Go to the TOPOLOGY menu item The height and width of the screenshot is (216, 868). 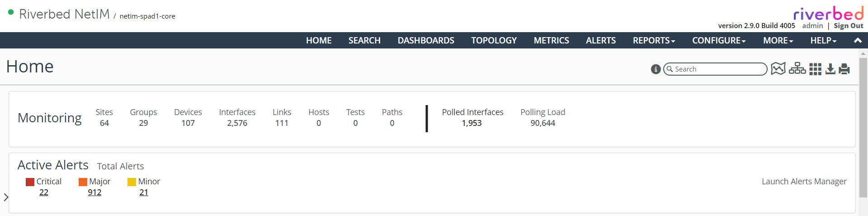coord(494,40)
